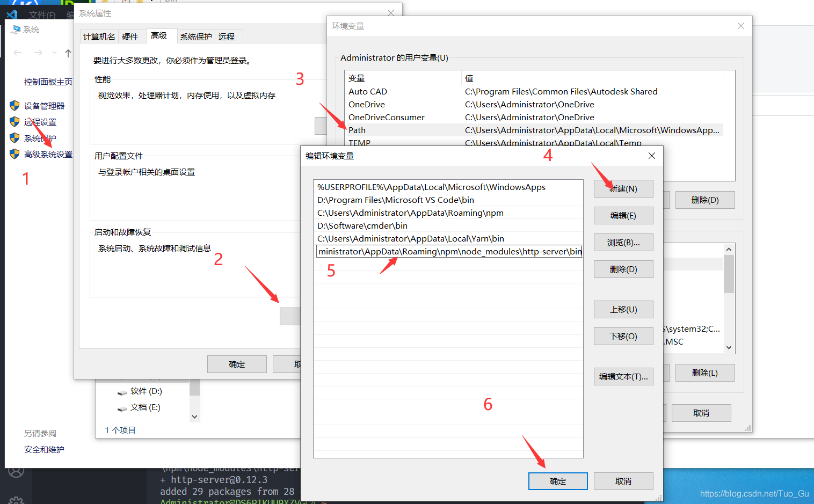Screen dimensions: 814x504
Task: Select OneDrive user variable row
Action: coord(534,105)
